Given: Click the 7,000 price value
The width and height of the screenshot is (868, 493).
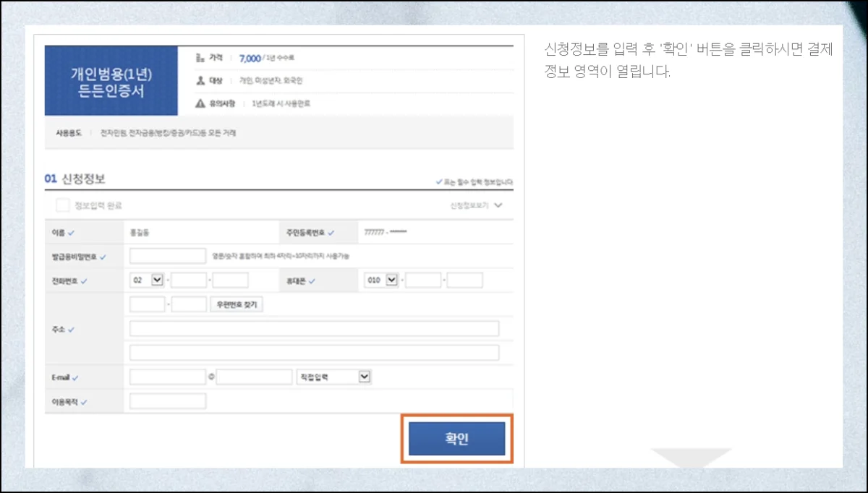Looking at the screenshot, I should coord(250,58).
